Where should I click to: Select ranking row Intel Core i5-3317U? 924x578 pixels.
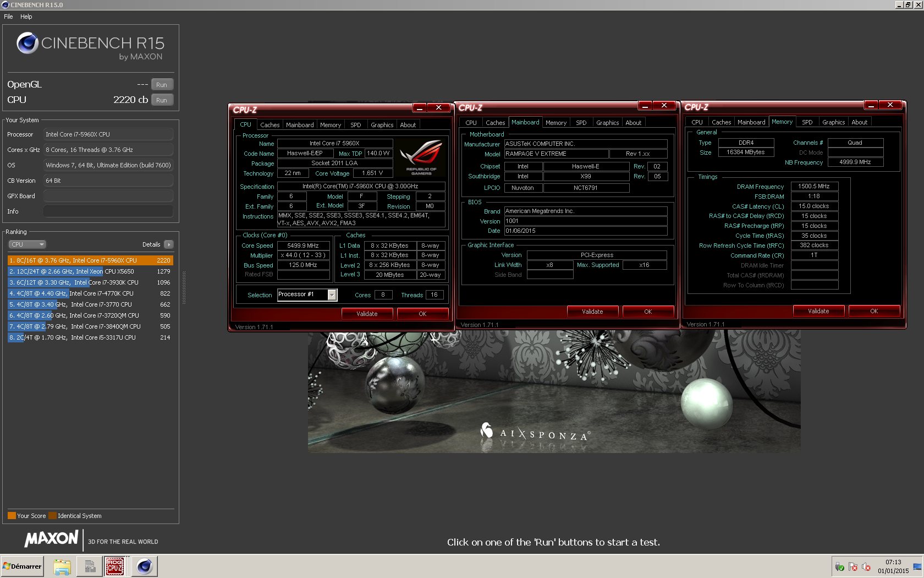click(90, 337)
